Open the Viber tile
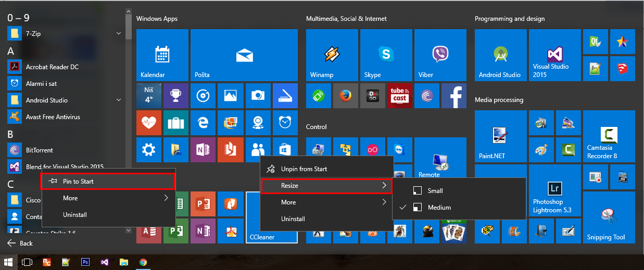Image resolution: width=644 pixels, height=270 pixels. [x=440, y=55]
